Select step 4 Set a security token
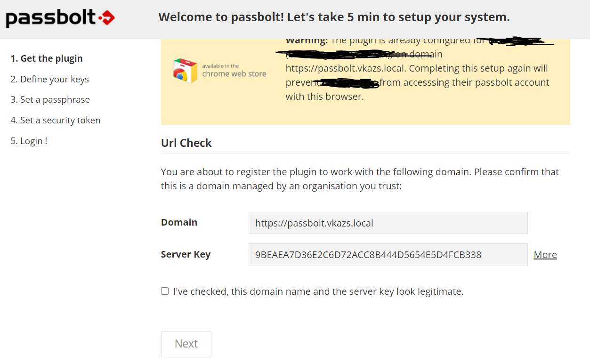Screen dimensions: 590x364 click(56, 120)
